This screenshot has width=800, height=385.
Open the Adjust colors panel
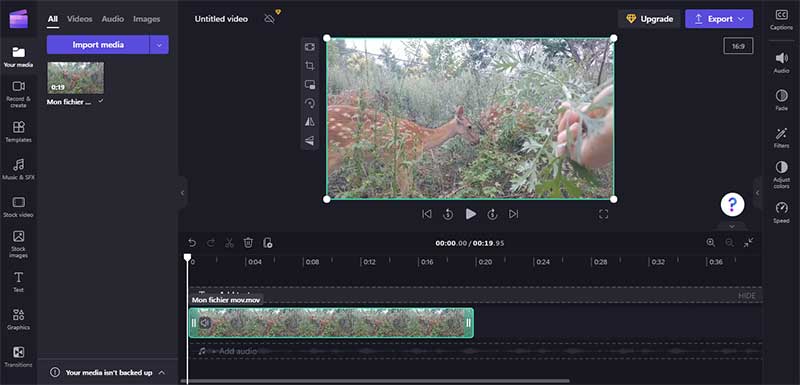(781, 174)
